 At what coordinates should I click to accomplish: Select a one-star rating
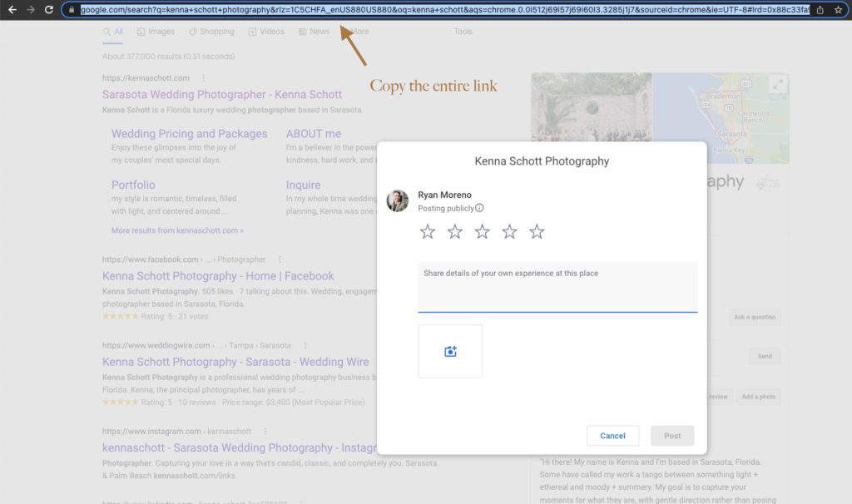428,232
